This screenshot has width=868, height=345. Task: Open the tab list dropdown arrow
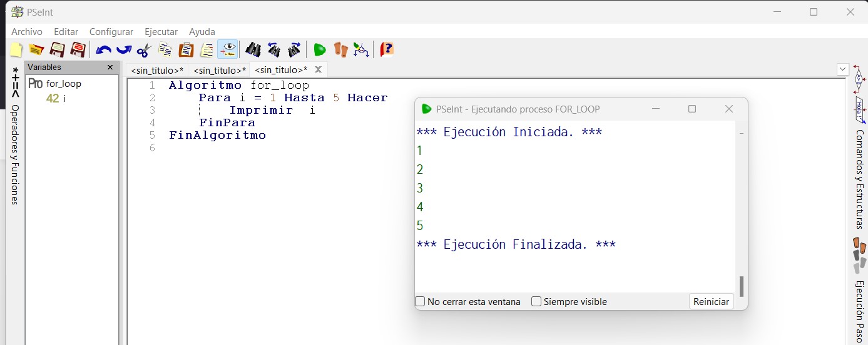[842, 69]
